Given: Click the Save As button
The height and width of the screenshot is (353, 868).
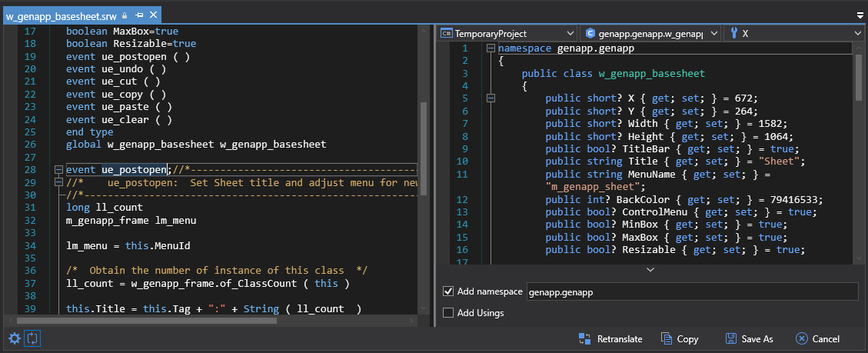Looking at the screenshot, I should click(749, 338).
